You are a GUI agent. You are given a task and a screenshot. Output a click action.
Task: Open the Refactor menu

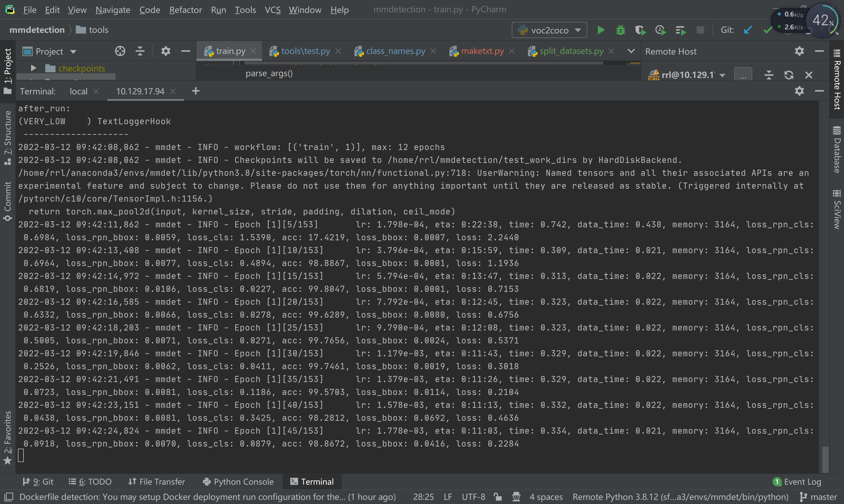pyautogui.click(x=186, y=10)
